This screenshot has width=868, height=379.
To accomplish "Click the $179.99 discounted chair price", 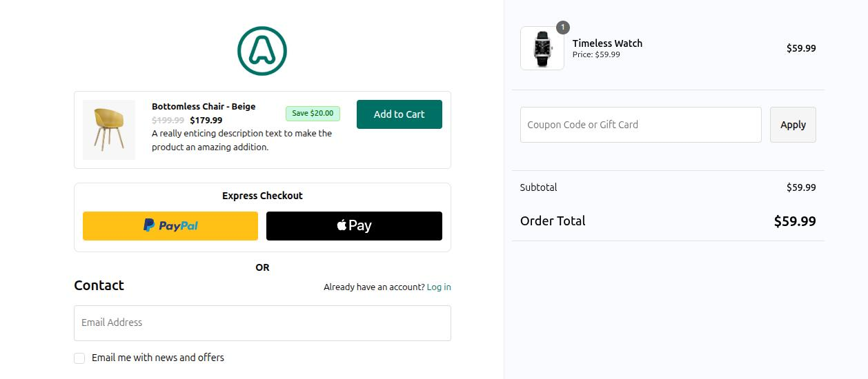I will 206,121.
